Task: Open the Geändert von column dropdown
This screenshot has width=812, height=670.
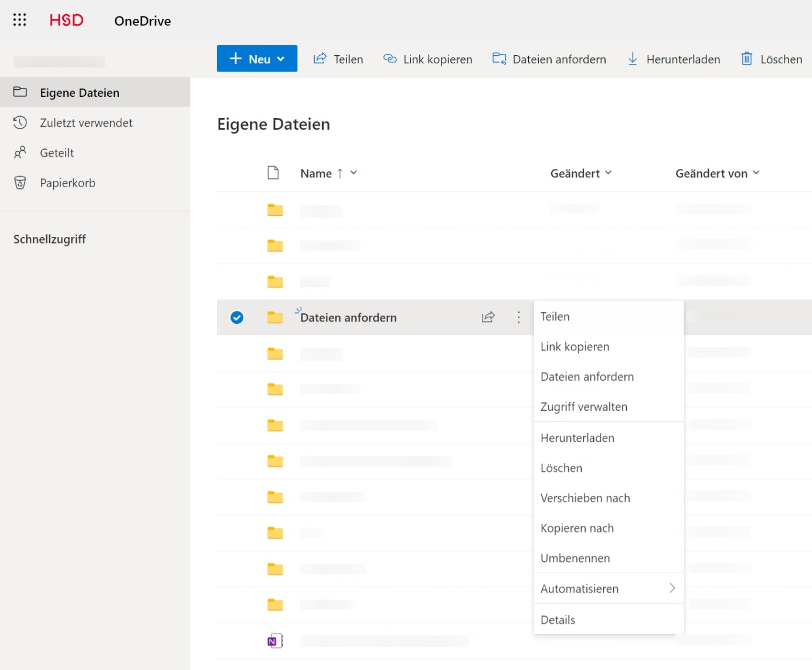Action: point(756,173)
